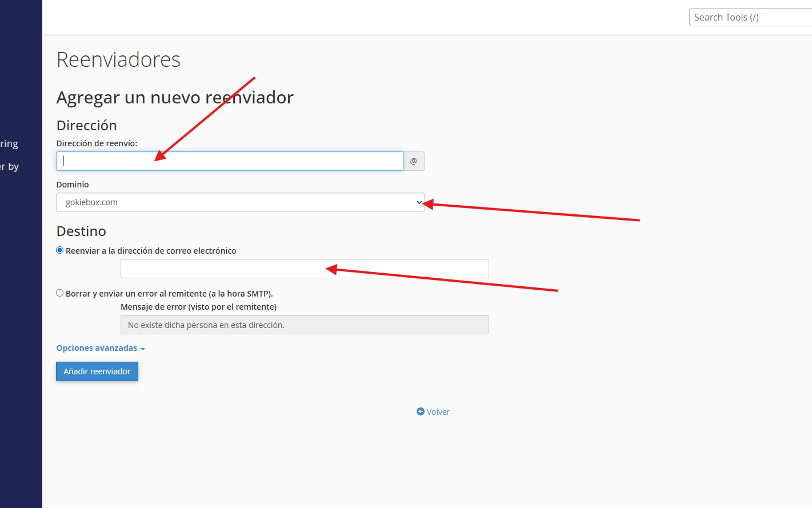Screen dimensions: 812x508
Task: Click the destination email address input
Action: 305,269
